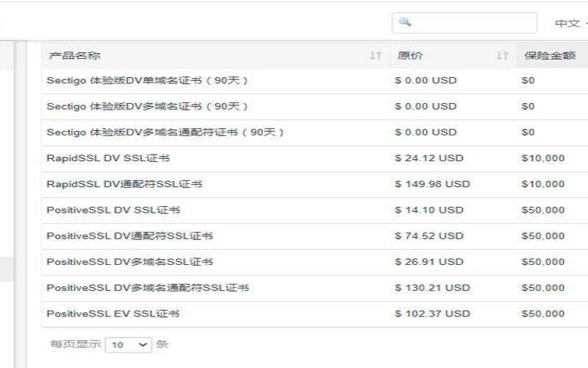Click price $ 26.91 USD
Viewport: 588px width, 368px height.
[429, 262]
